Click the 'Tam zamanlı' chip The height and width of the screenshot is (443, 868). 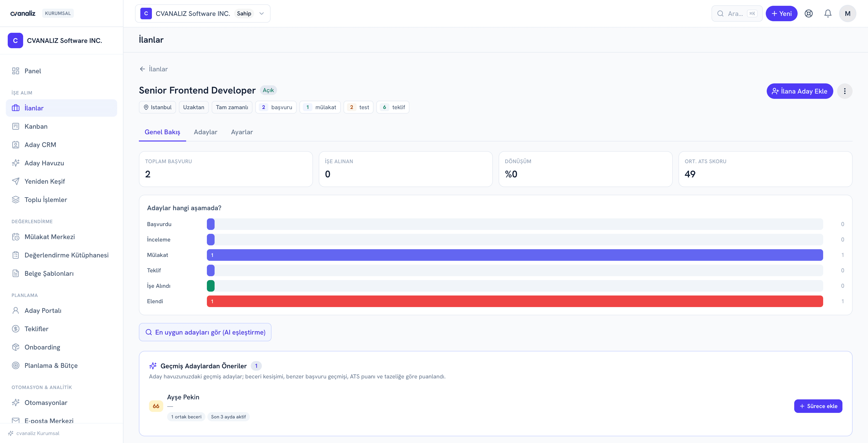coord(232,107)
